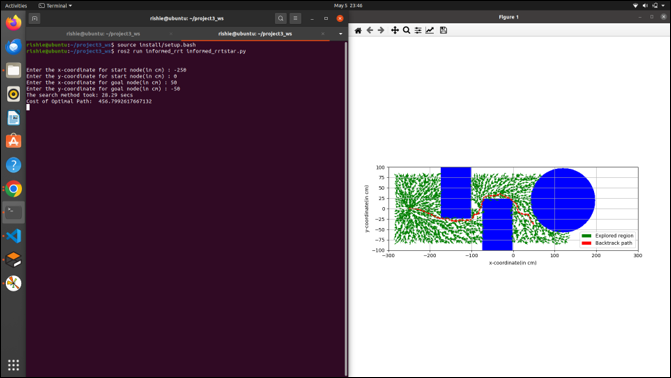Select the Pan axes tool in Figure 1
The height and width of the screenshot is (378, 671).
[x=395, y=30]
